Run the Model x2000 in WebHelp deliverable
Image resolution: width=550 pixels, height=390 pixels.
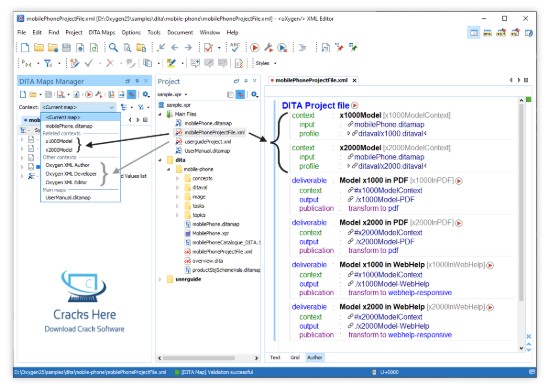coord(490,307)
